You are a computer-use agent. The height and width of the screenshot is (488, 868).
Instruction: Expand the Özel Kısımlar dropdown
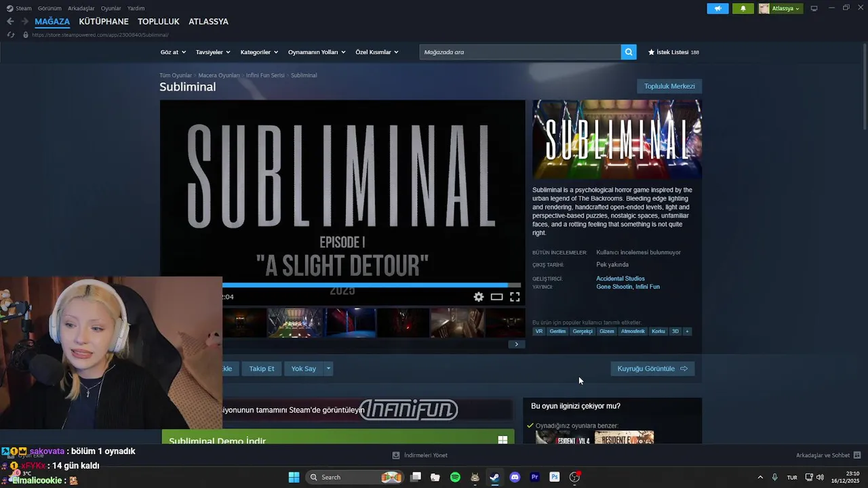coord(377,52)
